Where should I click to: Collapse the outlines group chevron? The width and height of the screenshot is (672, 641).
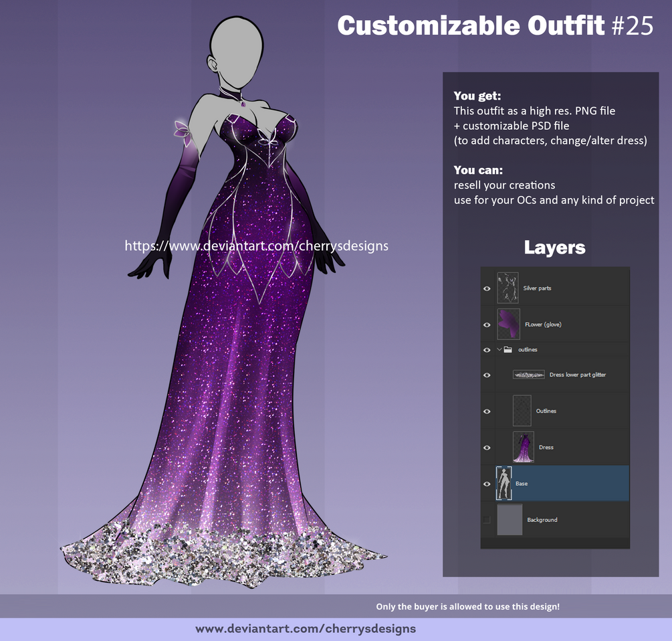click(x=499, y=349)
